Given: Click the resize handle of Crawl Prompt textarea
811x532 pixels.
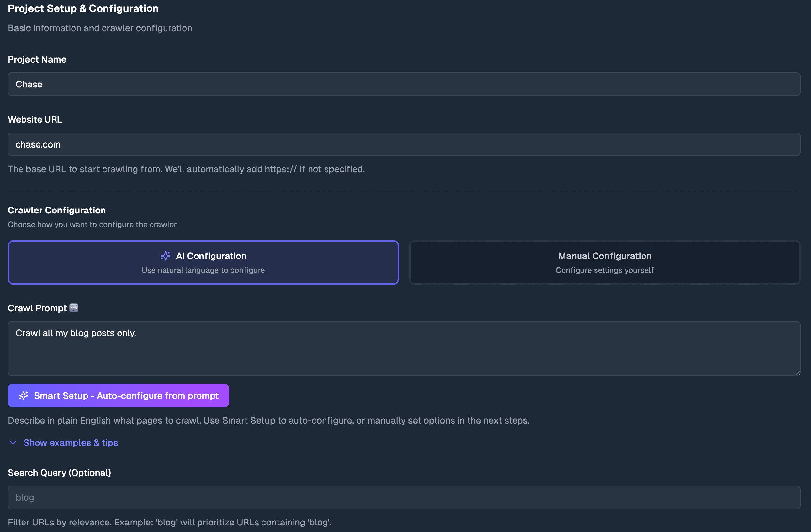Looking at the screenshot, I should pyautogui.click(x=797, y=373).
